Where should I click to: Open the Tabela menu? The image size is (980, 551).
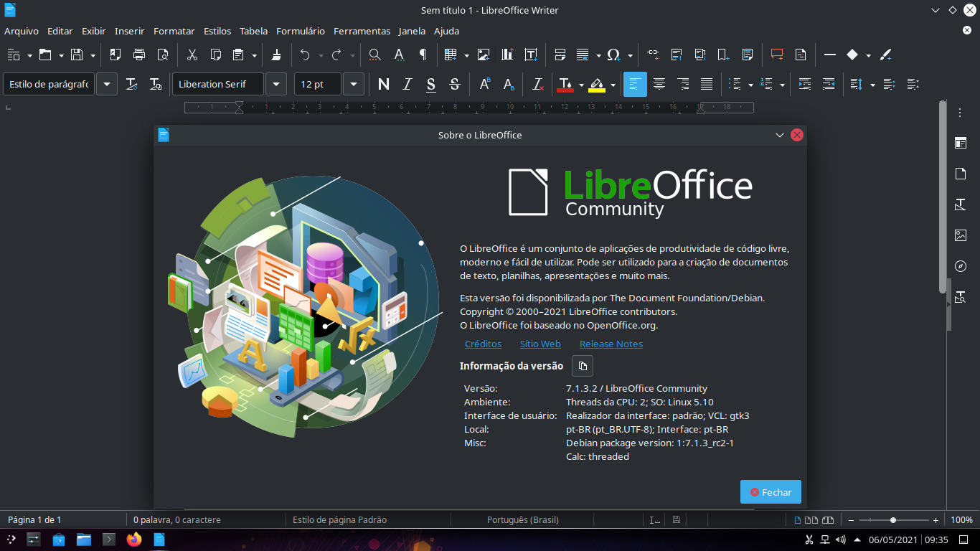tap(253, 31)
